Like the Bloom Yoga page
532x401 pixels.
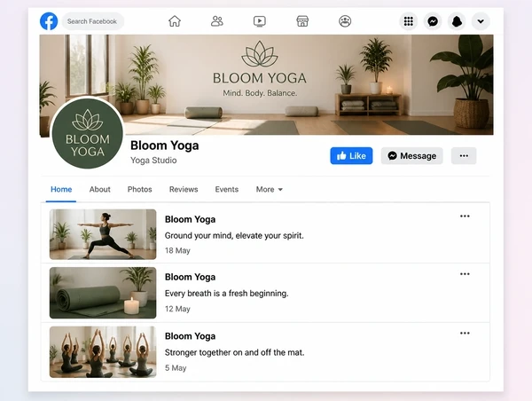click(351, 156)
